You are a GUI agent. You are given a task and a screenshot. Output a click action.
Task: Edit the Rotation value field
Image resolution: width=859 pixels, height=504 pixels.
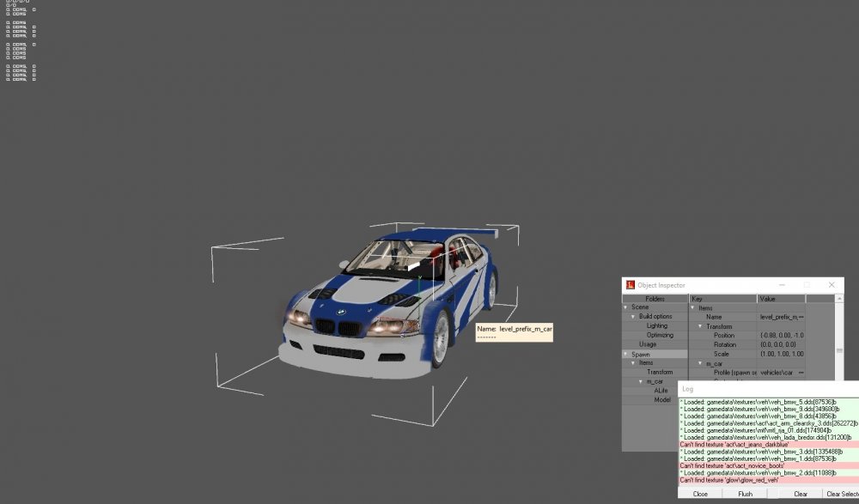[782, 344]
